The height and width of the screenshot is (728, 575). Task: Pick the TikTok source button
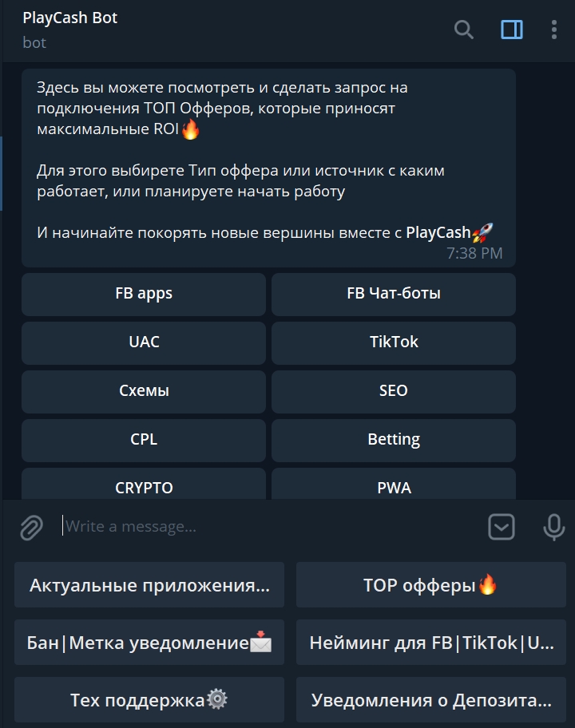[394, 343]
